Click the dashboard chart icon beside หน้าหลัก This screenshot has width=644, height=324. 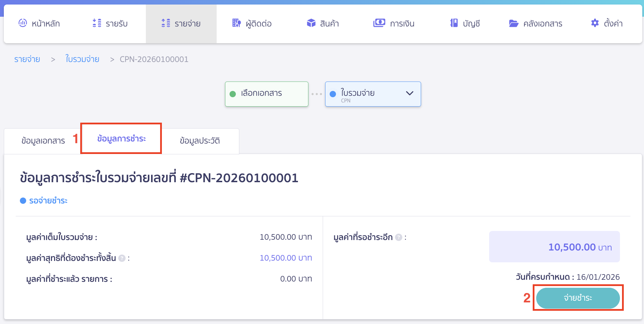pos(23,23)
